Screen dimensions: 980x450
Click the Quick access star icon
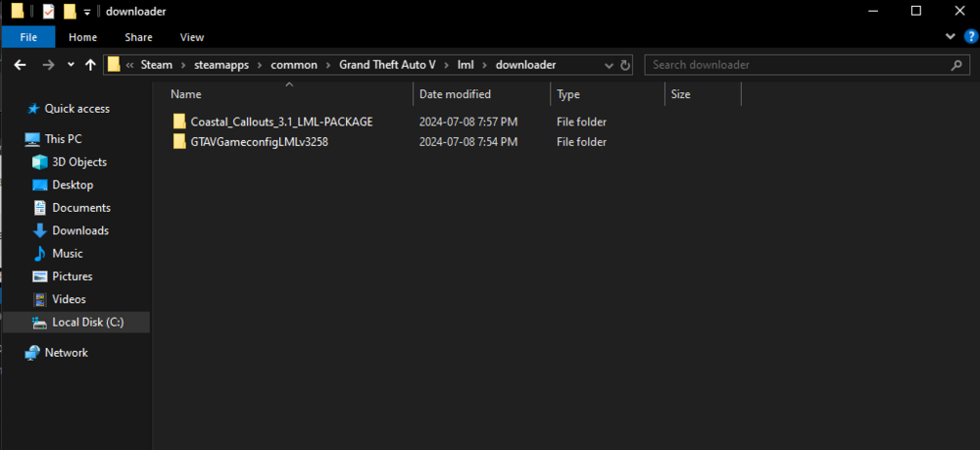pos(32,109)
